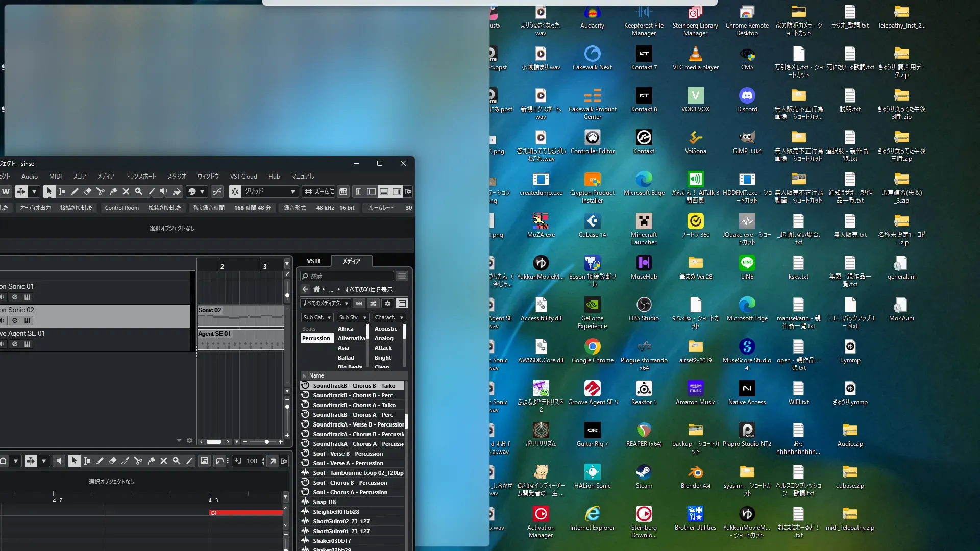Toggle the right zone panel visibility

(397, 192)
